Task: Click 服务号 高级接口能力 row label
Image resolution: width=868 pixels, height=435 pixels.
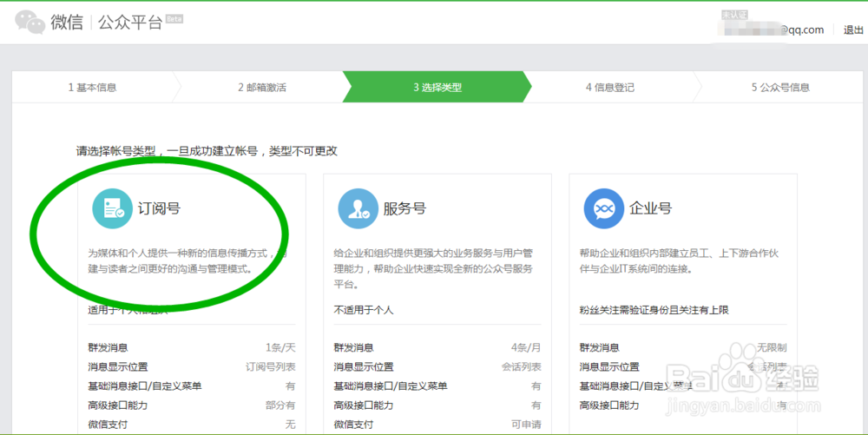Action: click(x=364, y=405)
